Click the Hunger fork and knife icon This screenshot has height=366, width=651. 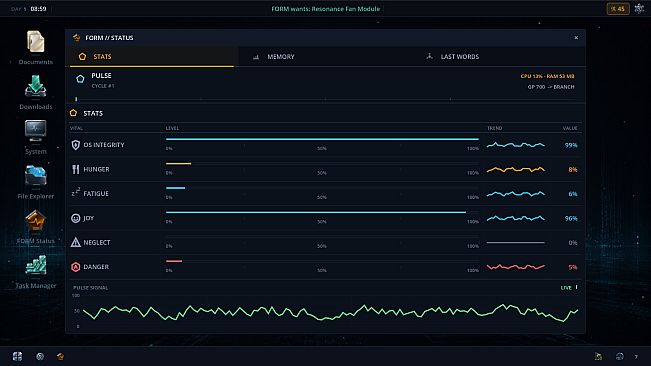[x=76, y=169]
